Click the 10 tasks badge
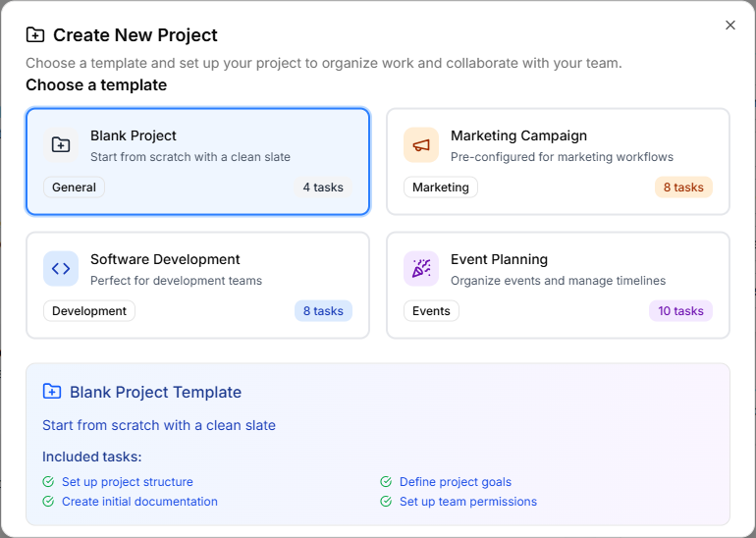This screenshot has width=756, height=538. click(x=680, y=311)
